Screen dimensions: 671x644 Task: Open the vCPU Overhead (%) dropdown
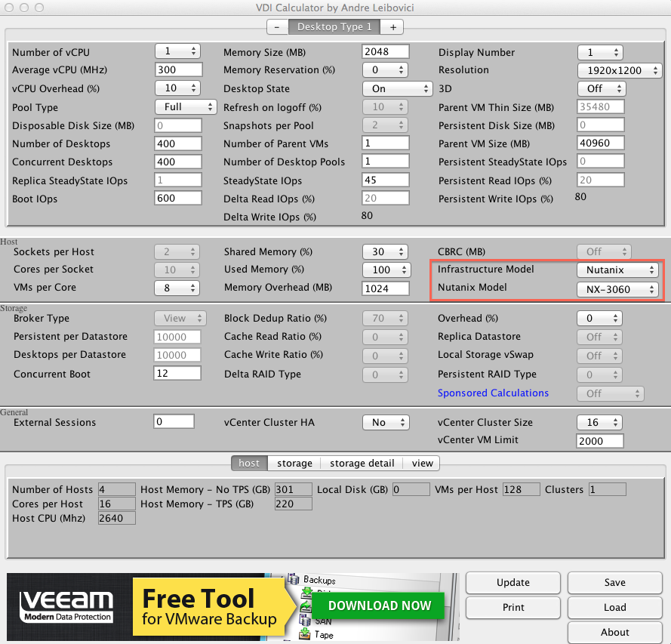(177, 88)
